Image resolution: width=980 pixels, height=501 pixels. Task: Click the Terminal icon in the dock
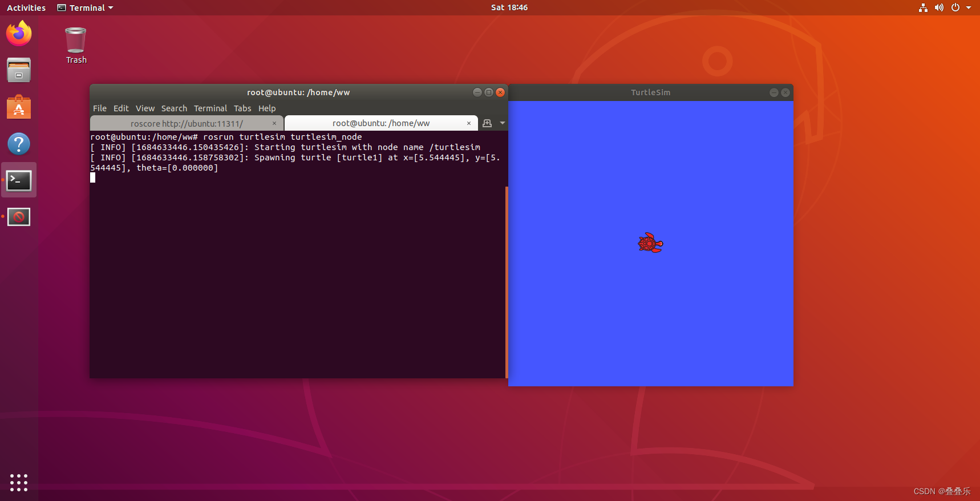tap(19, 180)
